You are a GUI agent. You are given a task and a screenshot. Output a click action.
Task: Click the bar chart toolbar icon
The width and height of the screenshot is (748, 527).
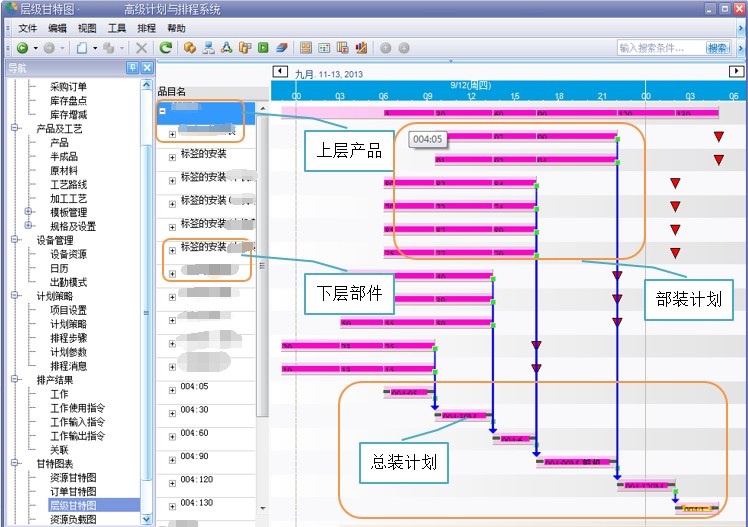click(362, 48)
